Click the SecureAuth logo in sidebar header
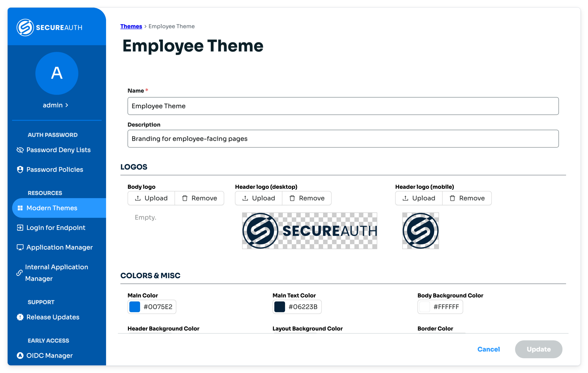This screenshot has height=373, width=588. point(49,27)
